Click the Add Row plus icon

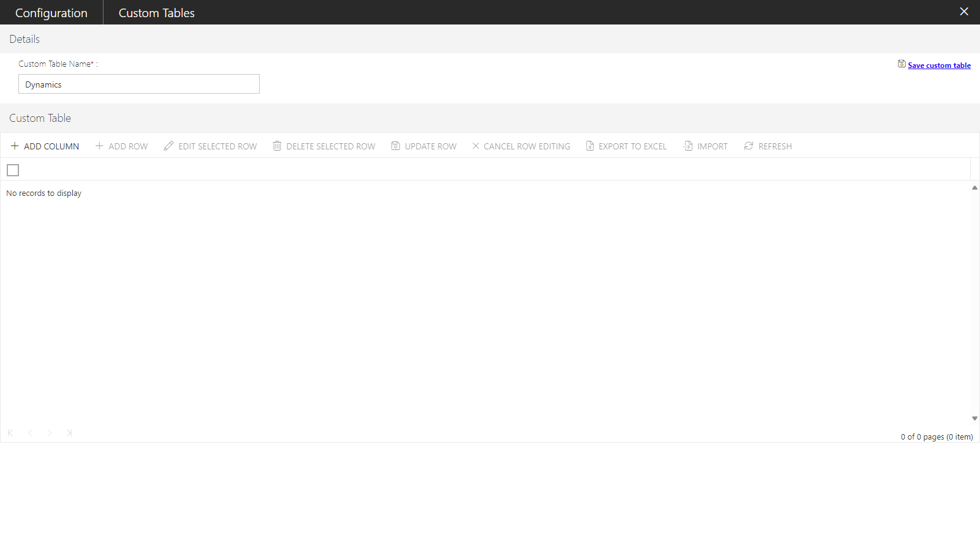click(99, 146)
